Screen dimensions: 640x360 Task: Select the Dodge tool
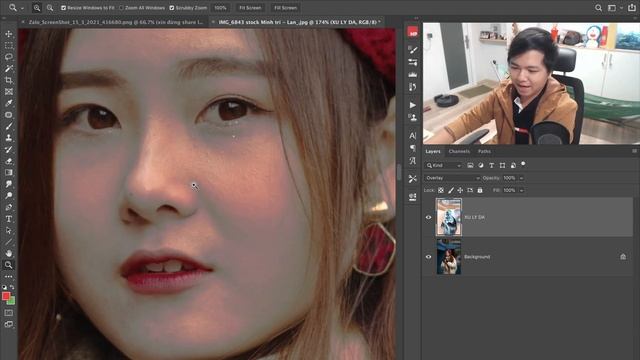click(9, 196)
